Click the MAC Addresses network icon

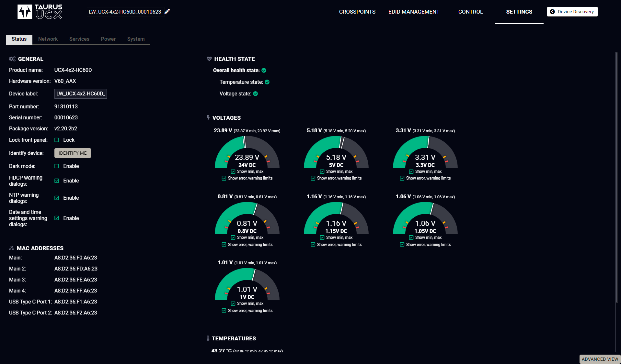tap(12, 248)
